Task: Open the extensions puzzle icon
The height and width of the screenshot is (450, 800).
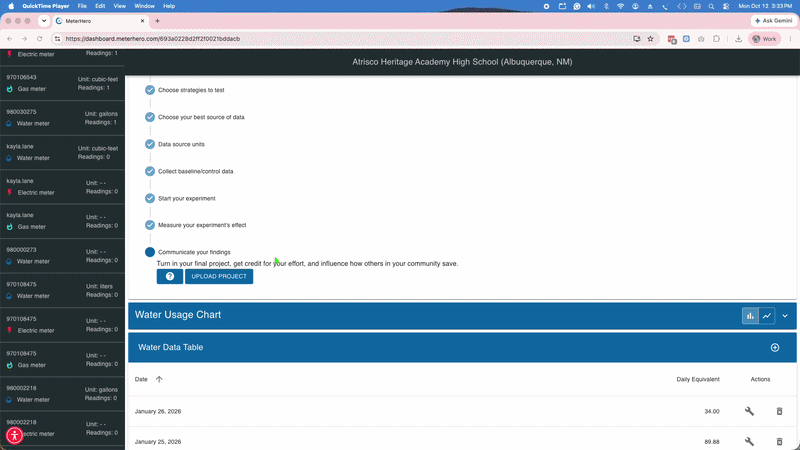Action: coord(716,39)
